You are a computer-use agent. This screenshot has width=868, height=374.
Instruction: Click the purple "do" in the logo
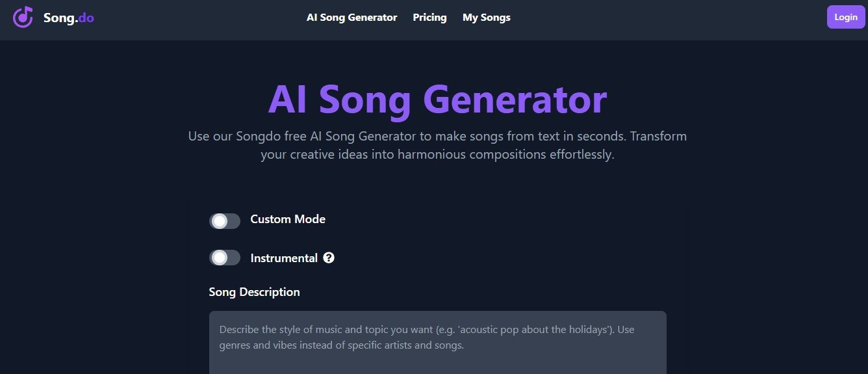click(x=86, y=18)
